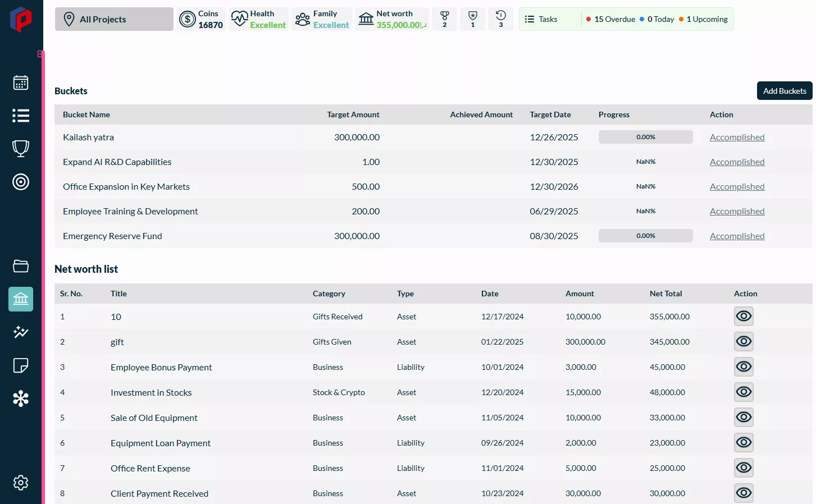Open the target goals icon in the sidebar
Viewport: 816px width, 504px height.
pyautogui.click(x=21, y=182)
